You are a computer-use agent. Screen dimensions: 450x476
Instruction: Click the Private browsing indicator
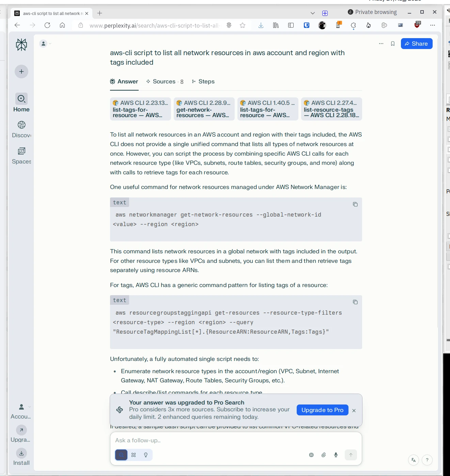coord(372,12)
